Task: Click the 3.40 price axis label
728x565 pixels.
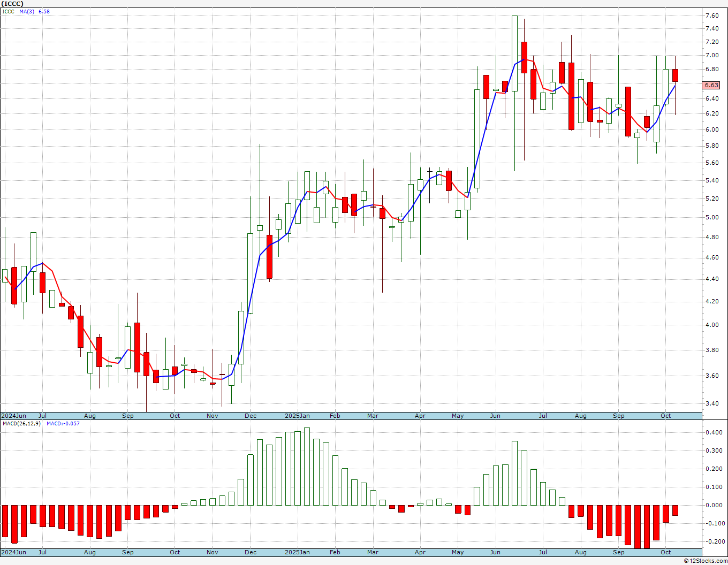Action: tap(712, 403)
